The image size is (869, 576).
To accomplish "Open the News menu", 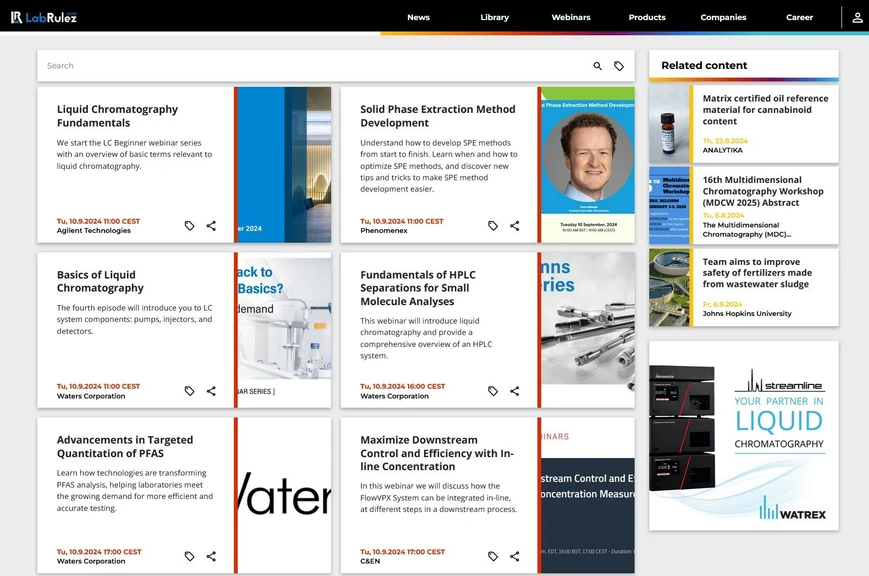I will coord(418,17).
